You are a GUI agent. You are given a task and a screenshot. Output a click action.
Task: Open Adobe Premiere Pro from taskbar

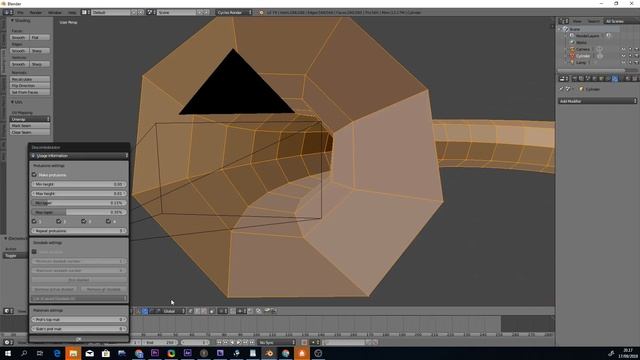[x=155, y=353]
